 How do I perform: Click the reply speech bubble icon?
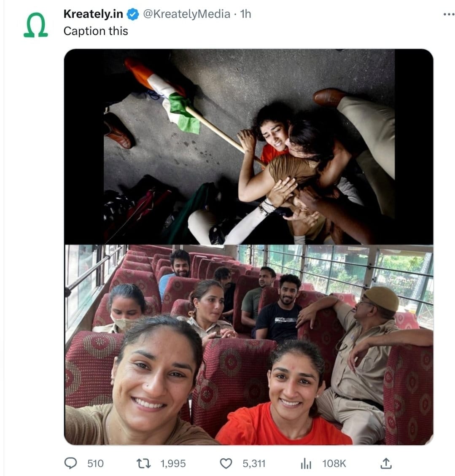(71, 464)
